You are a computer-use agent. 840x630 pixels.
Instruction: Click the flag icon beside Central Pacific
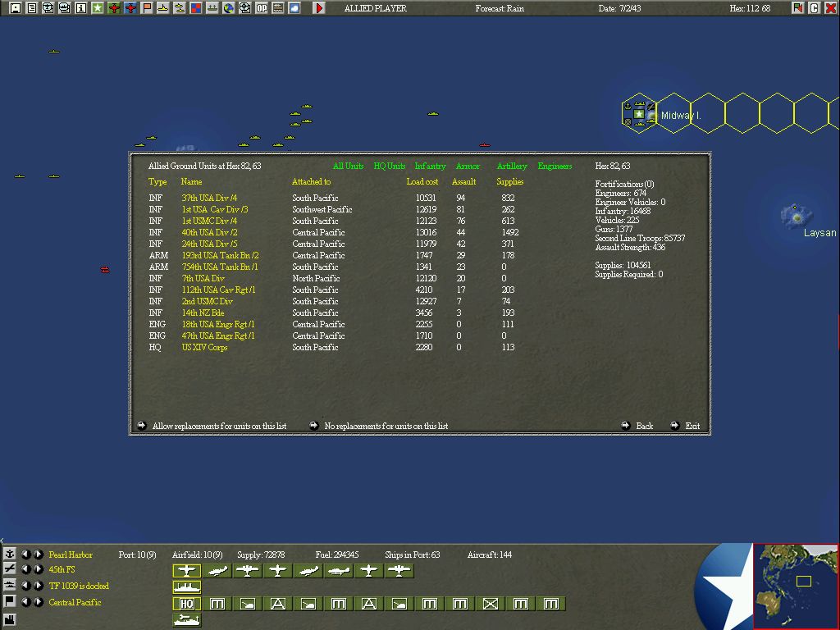tap(10, 601)
